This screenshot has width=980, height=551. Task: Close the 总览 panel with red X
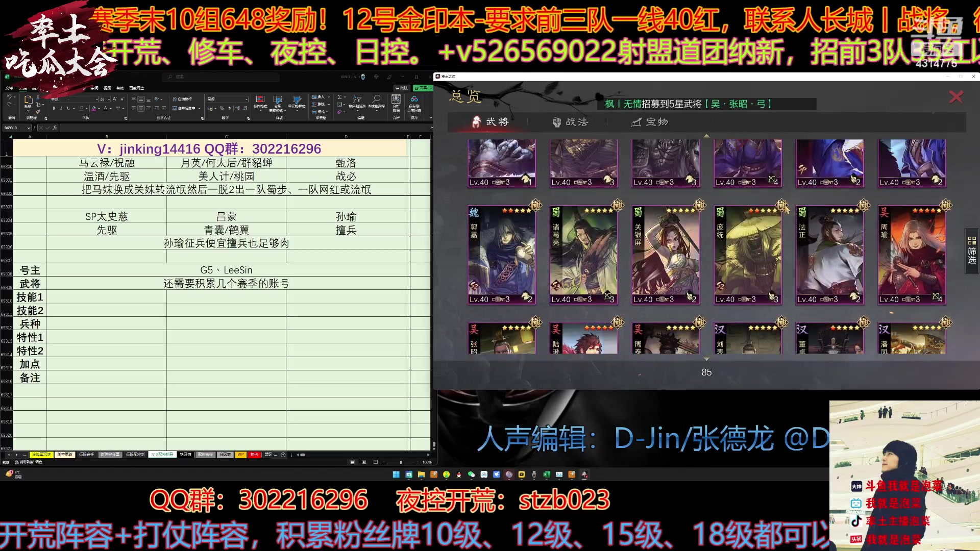(955, 97)
